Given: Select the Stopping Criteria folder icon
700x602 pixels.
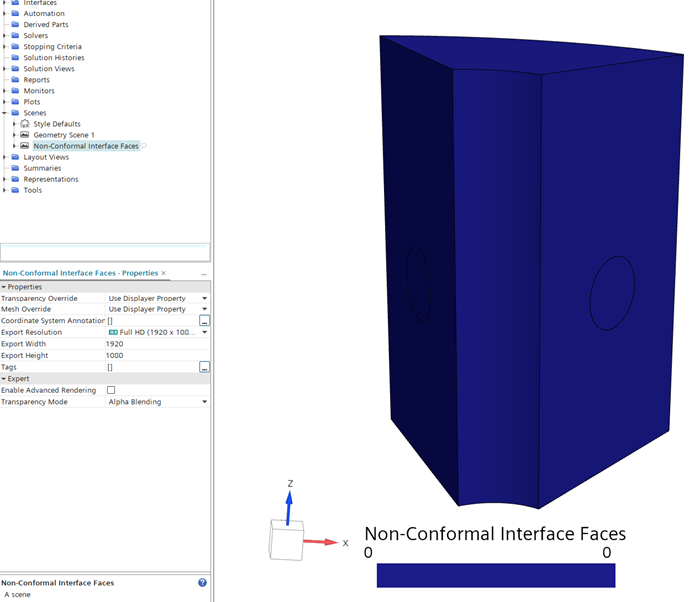Looking at the screenshot, I should click(x=15, y=46).
